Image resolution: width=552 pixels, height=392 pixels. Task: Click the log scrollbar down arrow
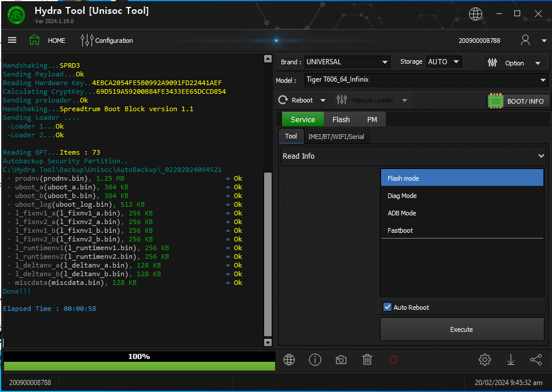[268, 342]
